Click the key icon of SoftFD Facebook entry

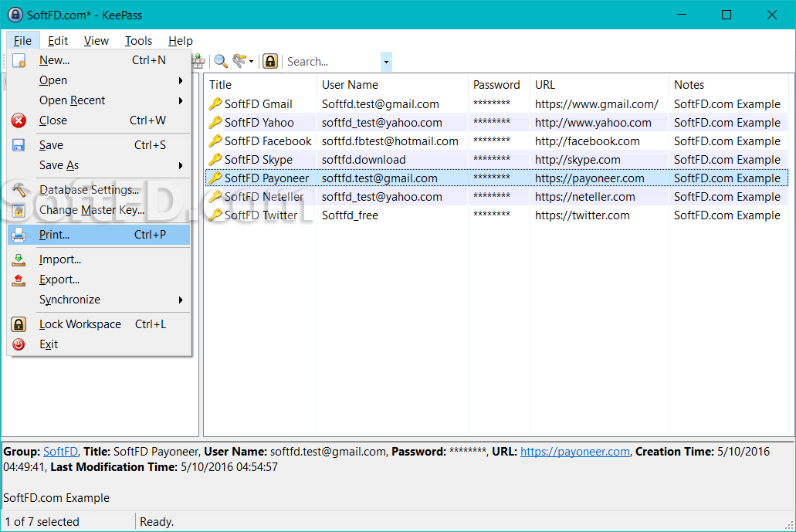coord(215,141)
